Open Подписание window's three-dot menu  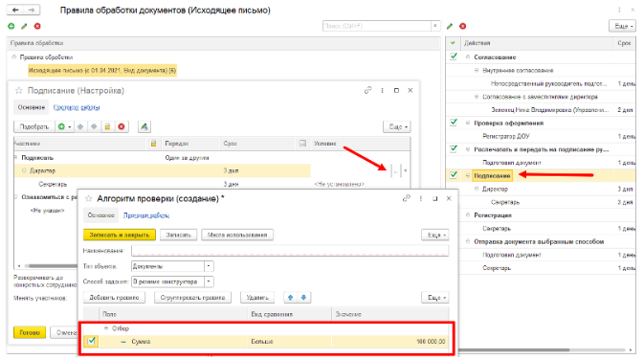pyautogui.click(x=383, y=90)
